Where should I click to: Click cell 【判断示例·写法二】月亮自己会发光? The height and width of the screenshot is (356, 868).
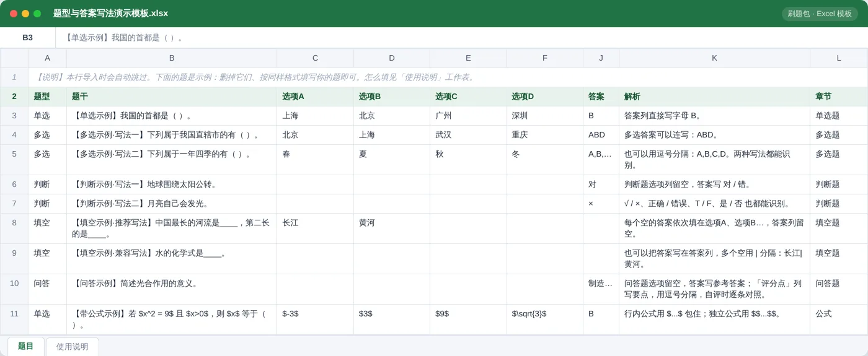point(172,204)
